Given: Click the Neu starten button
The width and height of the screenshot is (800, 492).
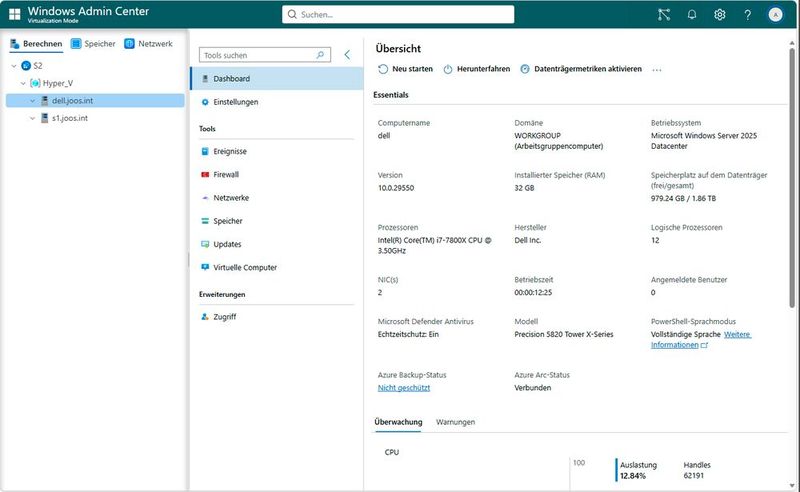Looking at the screenshot, I should (405, 69).
